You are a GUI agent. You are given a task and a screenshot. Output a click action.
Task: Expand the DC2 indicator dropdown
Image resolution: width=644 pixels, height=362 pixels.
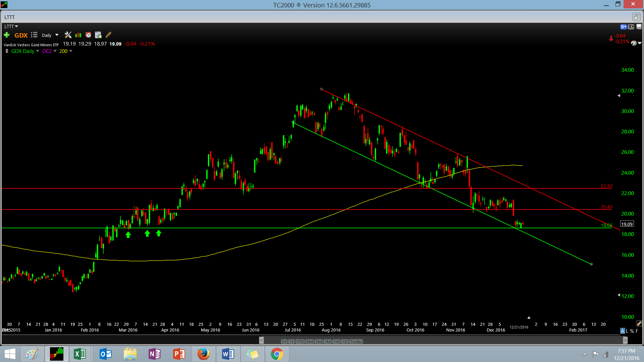(55, 51)
